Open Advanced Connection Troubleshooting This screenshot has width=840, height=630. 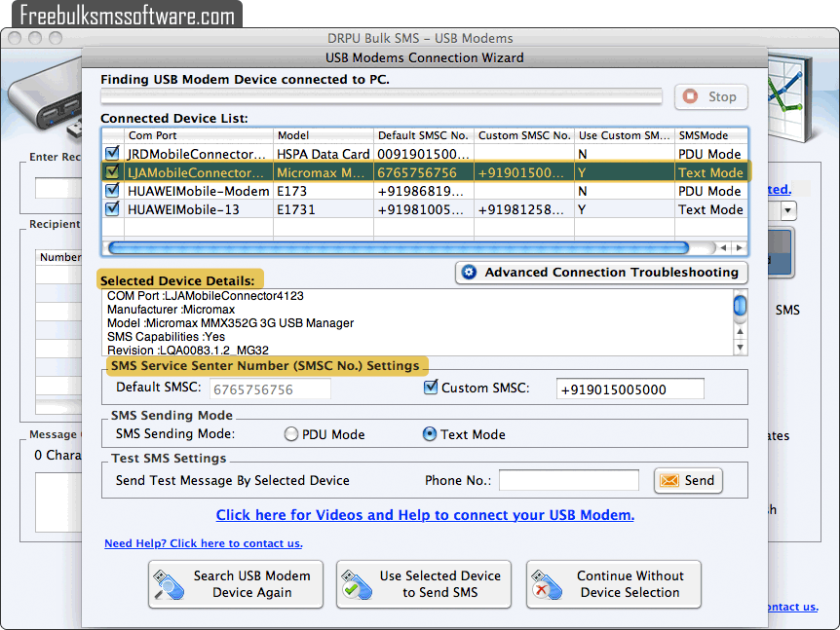click(601, 273)
